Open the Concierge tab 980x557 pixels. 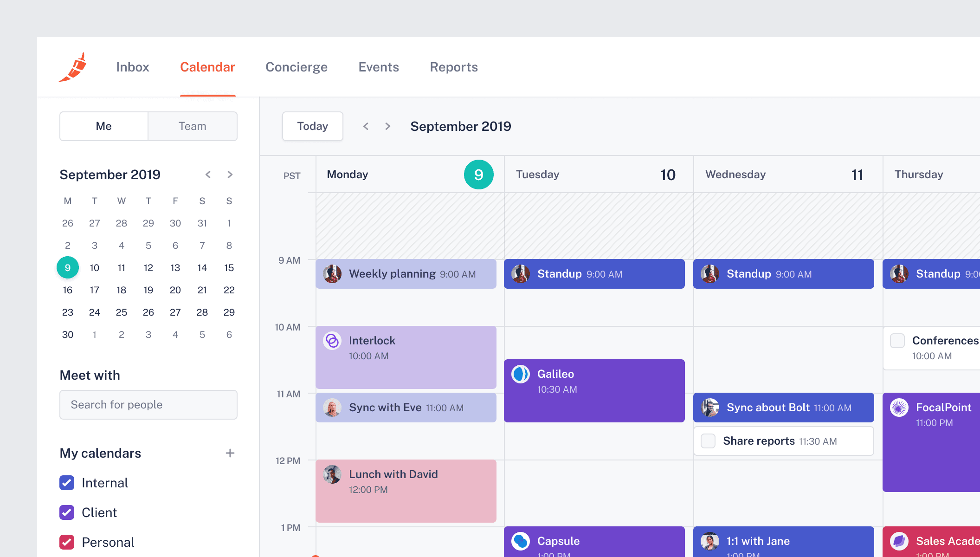pyautogui.click(x=296, y=67)
